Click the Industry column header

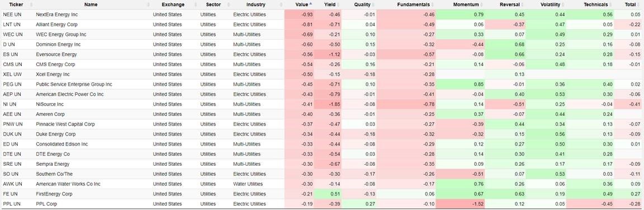pyautogui.click(x=255, y=5)
